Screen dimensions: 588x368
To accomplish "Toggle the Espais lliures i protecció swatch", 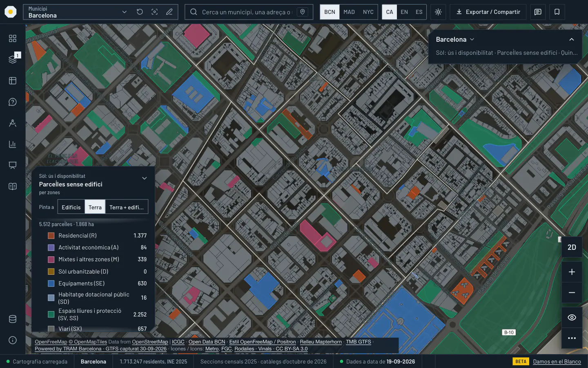I will (51, 314).
